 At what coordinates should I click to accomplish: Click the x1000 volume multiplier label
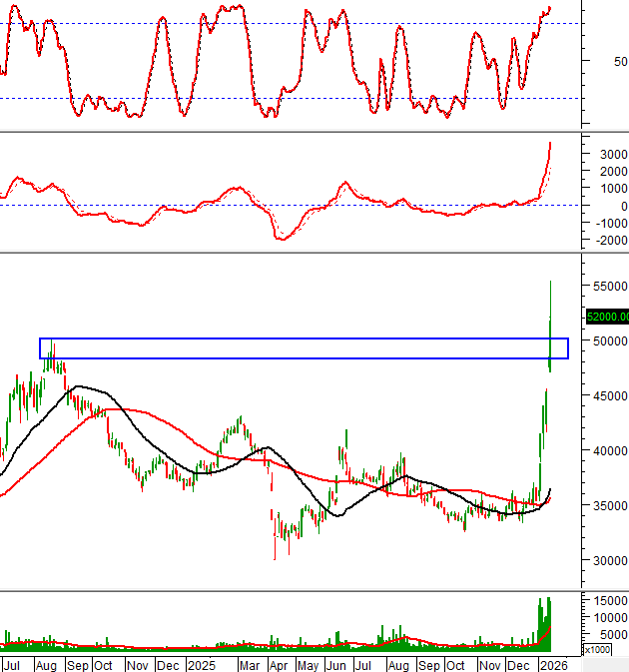tap(598, 650)
